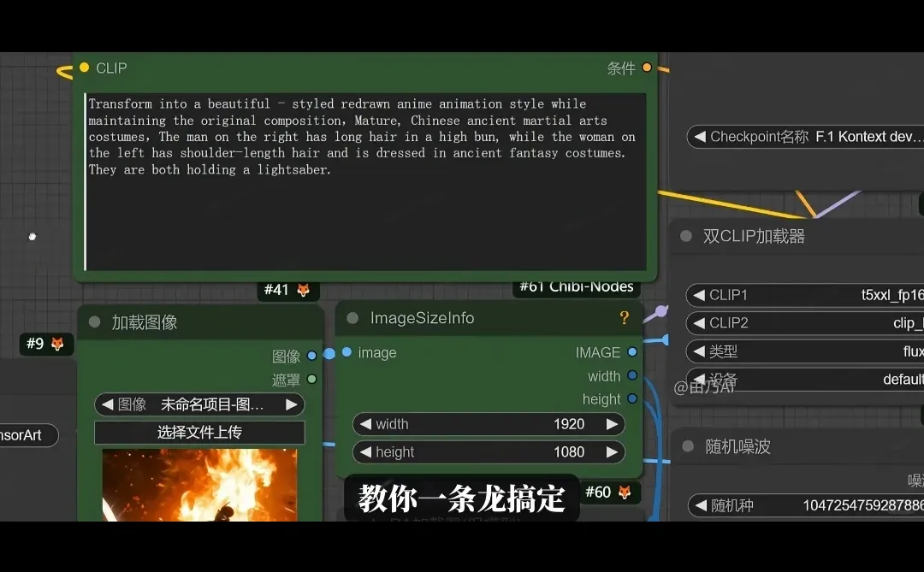
Task: Click the 加载图像 node title
Action: point(145,322)
